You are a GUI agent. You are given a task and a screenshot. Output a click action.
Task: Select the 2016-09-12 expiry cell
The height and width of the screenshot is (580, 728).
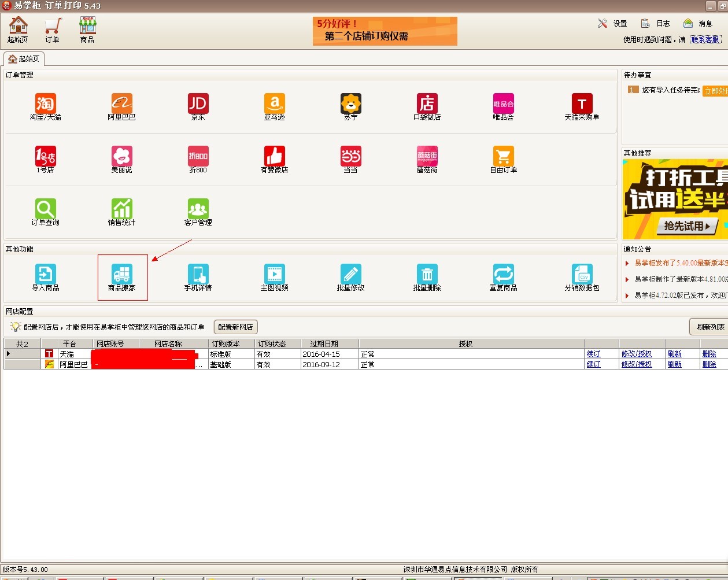tap(330, 364)
